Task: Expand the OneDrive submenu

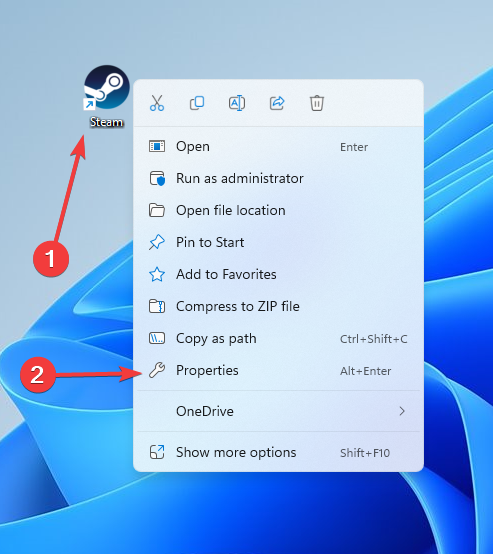Action: pos(278,411)
